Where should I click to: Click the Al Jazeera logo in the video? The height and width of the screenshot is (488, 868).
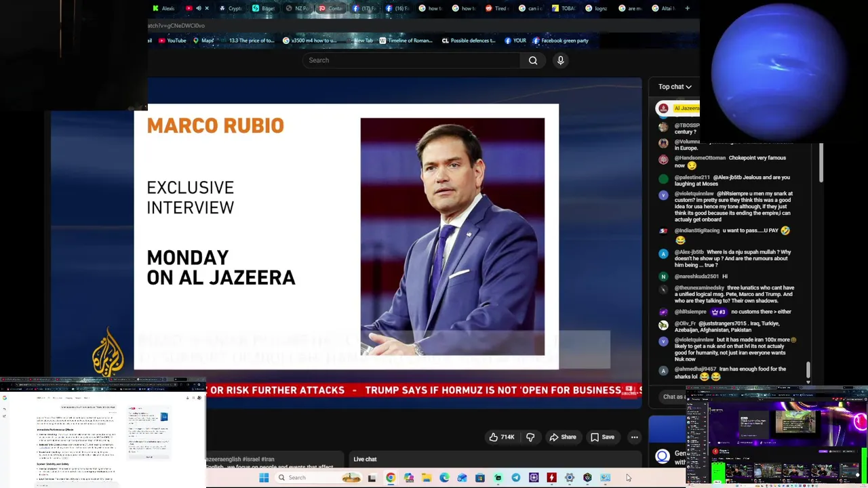click(108, 351)
